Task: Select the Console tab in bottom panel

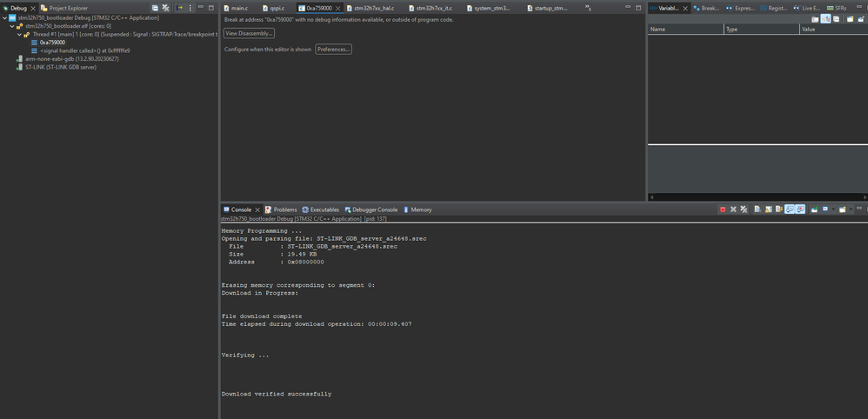Action: pyautogui.click(x=241, y=209)
